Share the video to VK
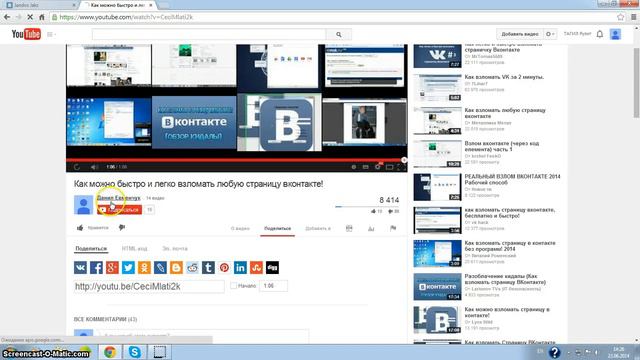The image size is (640, 360). (80, 268)
